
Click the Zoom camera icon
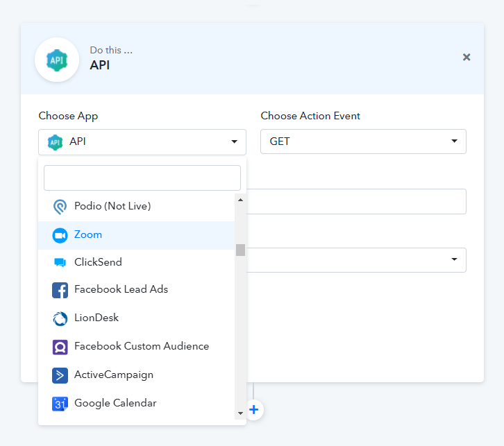(60, 235)
